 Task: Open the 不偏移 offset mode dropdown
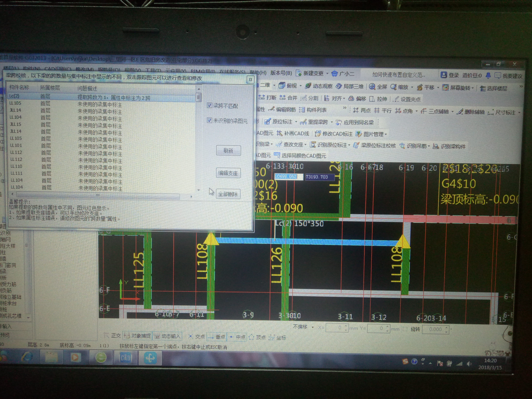coord(313,327)
